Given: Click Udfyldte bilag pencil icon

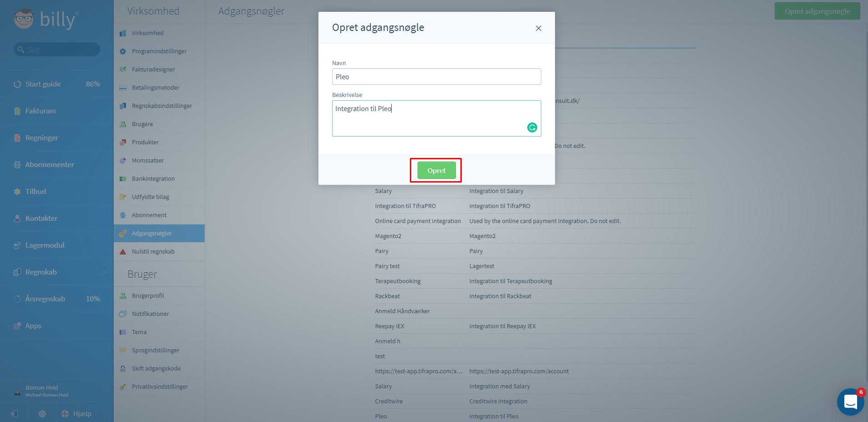Looking at the screenshot, I should [123, 197].
